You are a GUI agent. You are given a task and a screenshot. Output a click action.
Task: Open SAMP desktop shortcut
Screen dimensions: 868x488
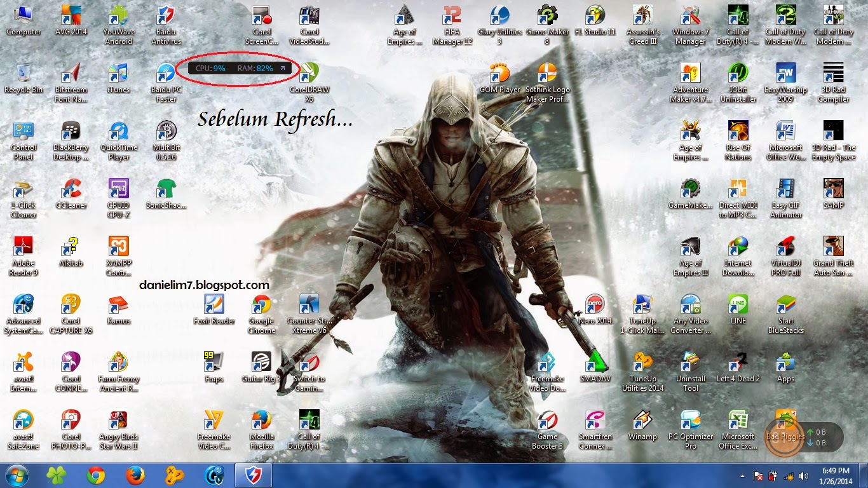834,194
